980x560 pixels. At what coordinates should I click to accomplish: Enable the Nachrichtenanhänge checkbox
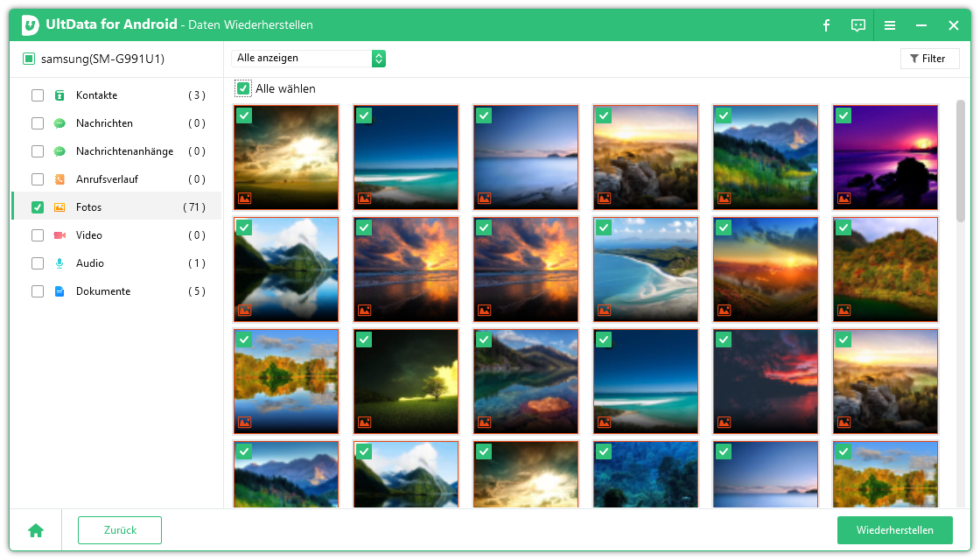click(38, 151)
